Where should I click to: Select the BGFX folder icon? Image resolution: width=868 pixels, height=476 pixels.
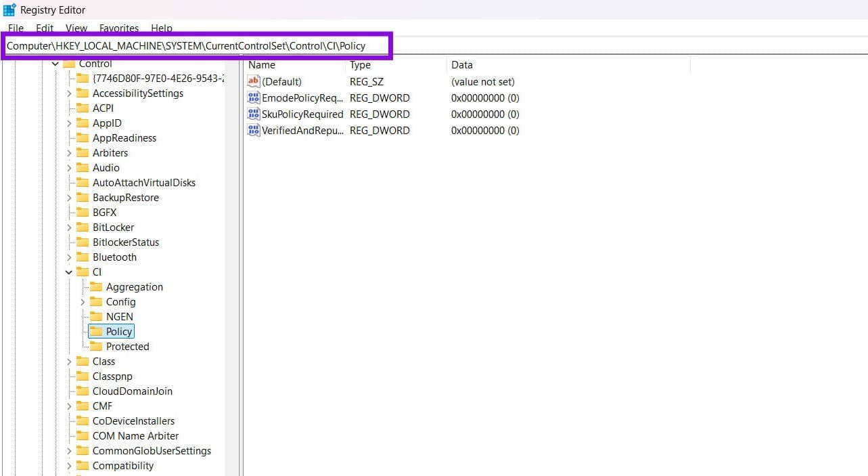point(83,213)
